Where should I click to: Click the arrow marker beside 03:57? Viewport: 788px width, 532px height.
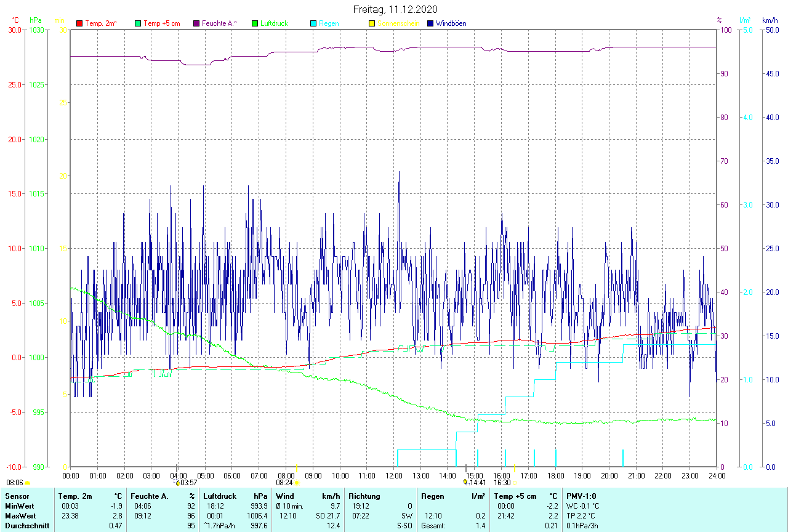point(177,483)
